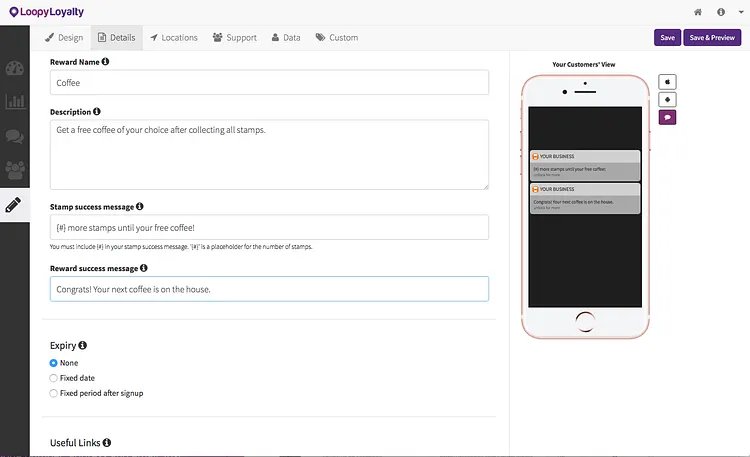Click the Congrats notification in phone preview

pos(585,198)
